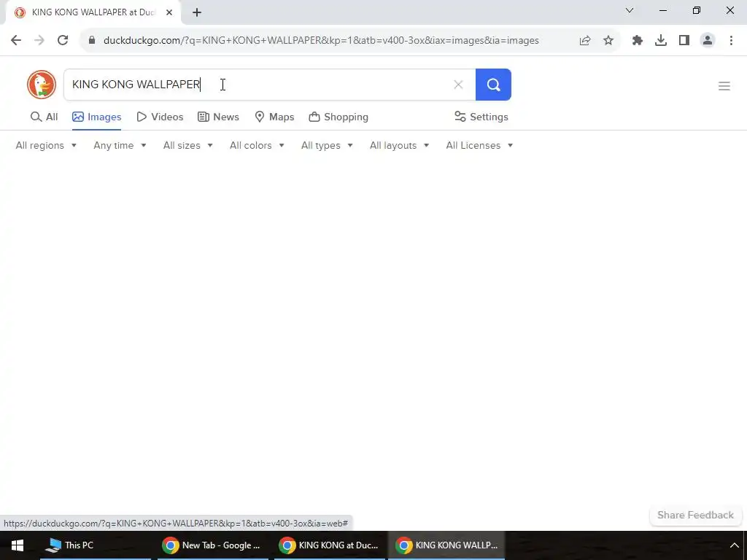Toggle the Chrome side panel
The image size is (747, 560).
tap(684, 41)
